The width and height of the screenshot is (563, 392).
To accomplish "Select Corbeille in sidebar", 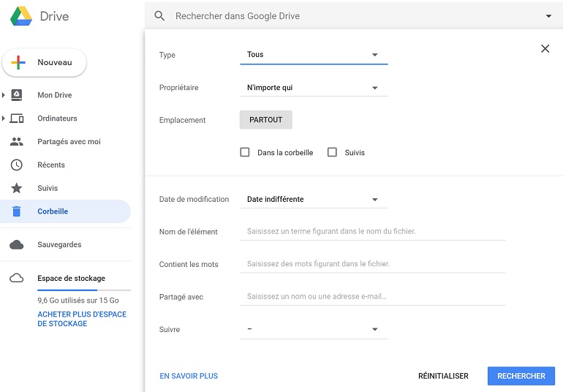I will click(65, 211).
